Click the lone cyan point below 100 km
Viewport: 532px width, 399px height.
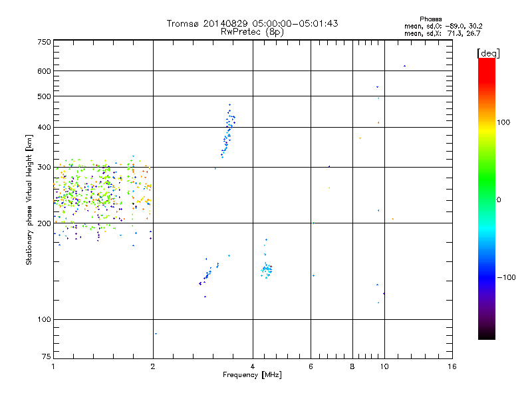pos(156,334)
